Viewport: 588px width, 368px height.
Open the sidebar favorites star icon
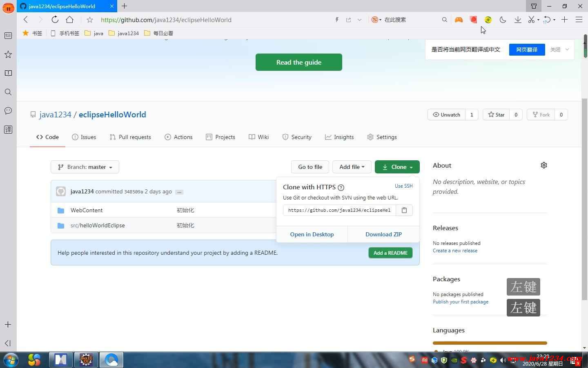pyautogui.click(x=8, y=54)
